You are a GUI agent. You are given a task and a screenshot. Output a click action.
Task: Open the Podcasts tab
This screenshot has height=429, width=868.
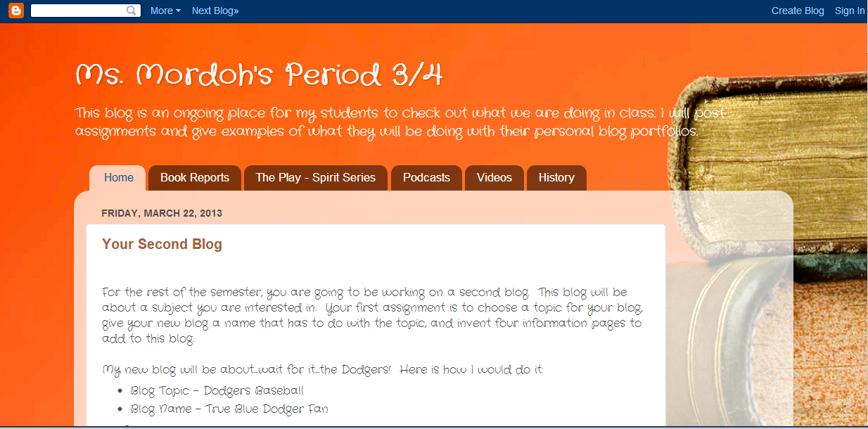click(426, 178)
